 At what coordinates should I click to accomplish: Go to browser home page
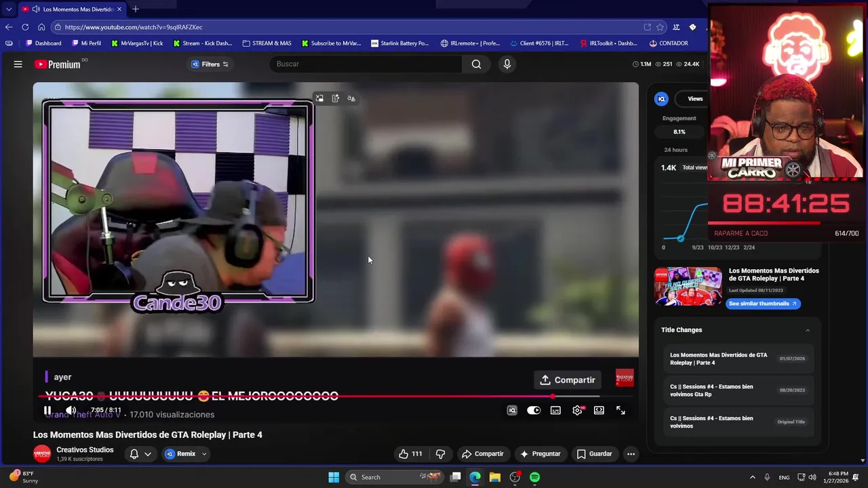[41, 27]
